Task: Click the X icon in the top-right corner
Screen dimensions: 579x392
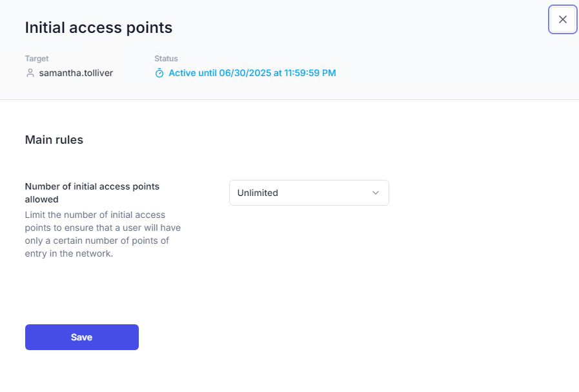Action: point(562,19)
